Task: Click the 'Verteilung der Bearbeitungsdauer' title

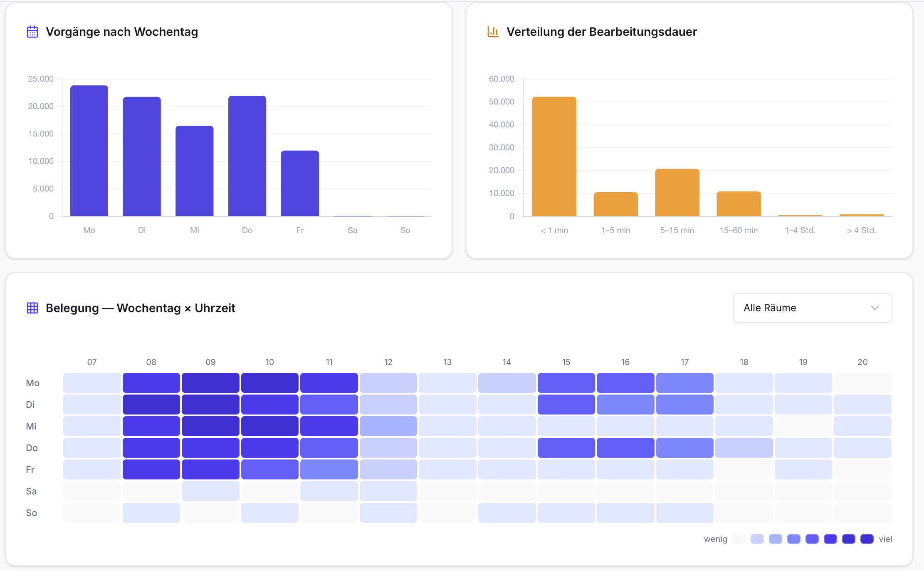Action: pos(602,32)
